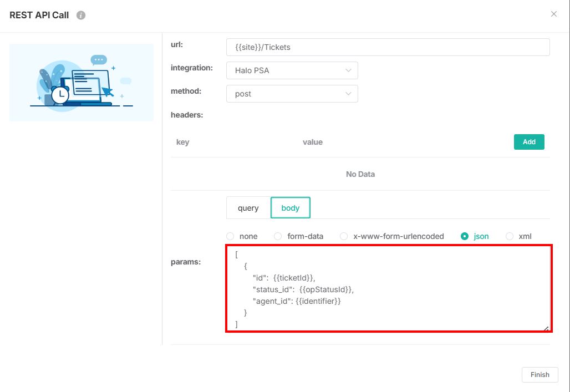
Task: Click inside the url input field
Action: [x=388, y=47]
